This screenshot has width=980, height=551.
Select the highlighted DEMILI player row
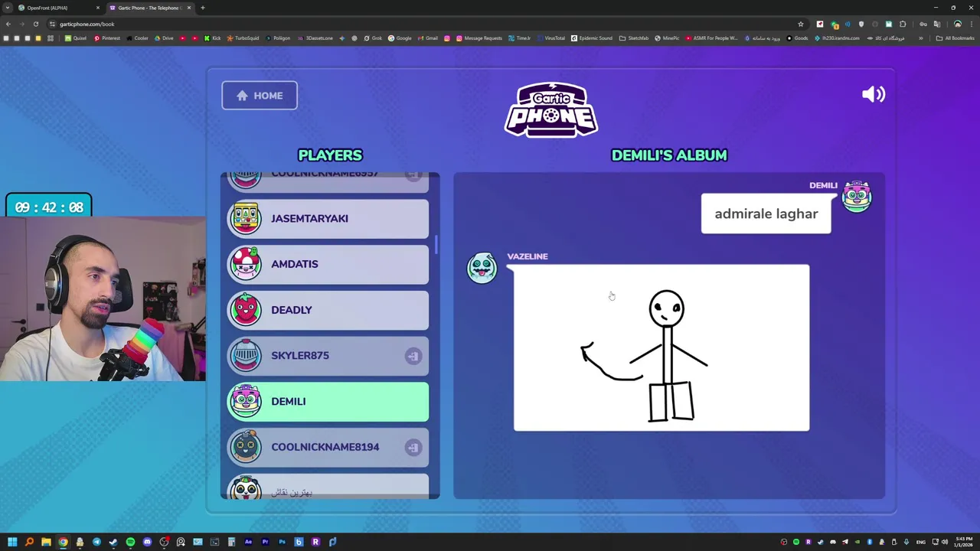(328, 402)
